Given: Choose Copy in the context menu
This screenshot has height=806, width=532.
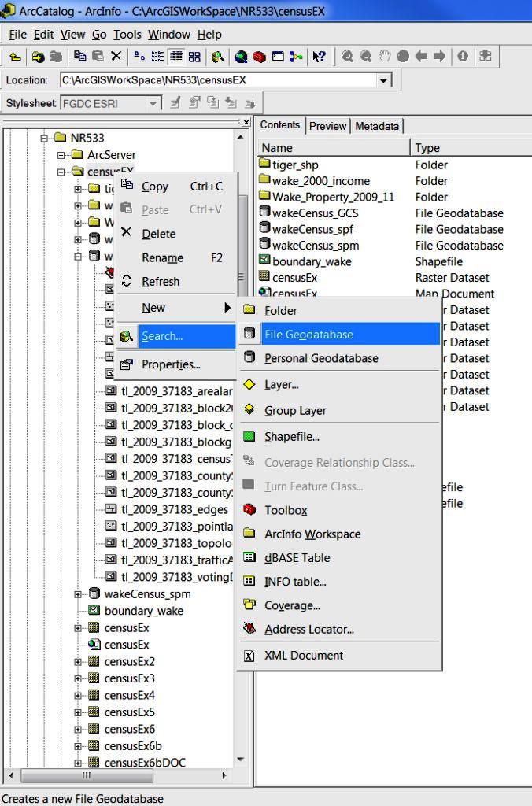Looking at the screenshot, I should click(x=175, y=186).
